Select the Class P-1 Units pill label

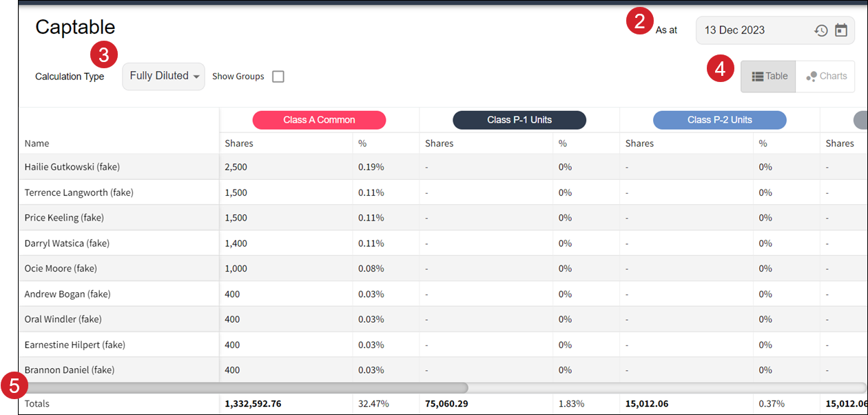click(x=519, y=120)
